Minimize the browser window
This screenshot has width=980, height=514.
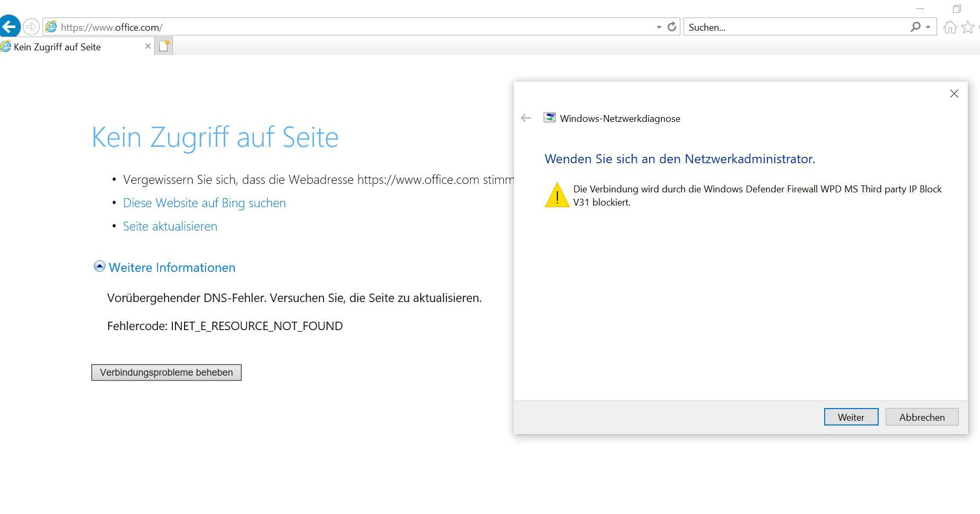(x=921, y=9)
